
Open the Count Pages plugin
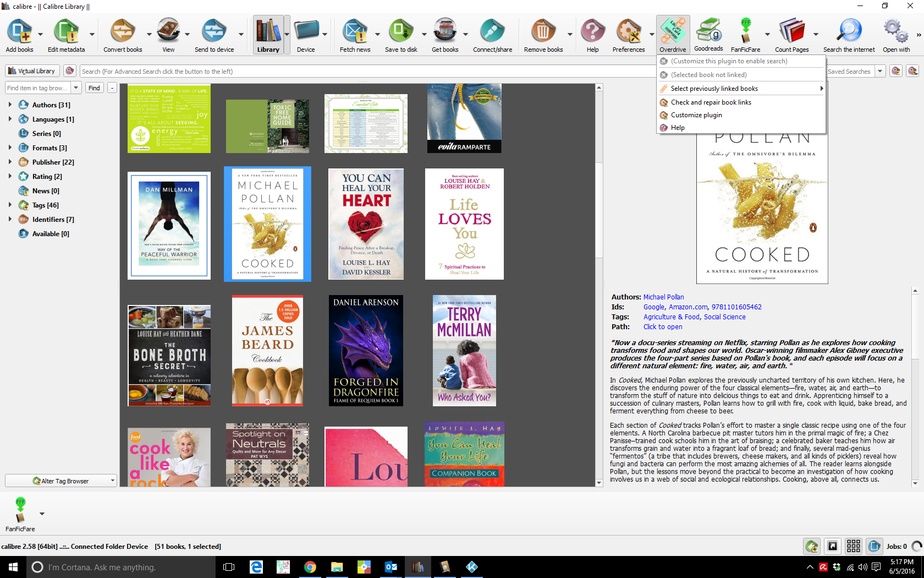click(792, 31)
